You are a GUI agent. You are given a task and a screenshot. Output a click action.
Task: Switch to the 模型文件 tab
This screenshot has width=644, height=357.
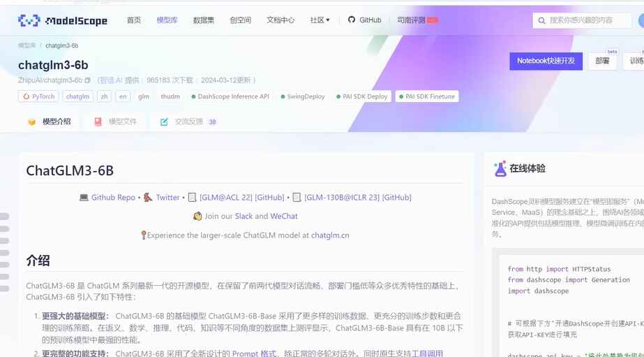click(115, 122)
